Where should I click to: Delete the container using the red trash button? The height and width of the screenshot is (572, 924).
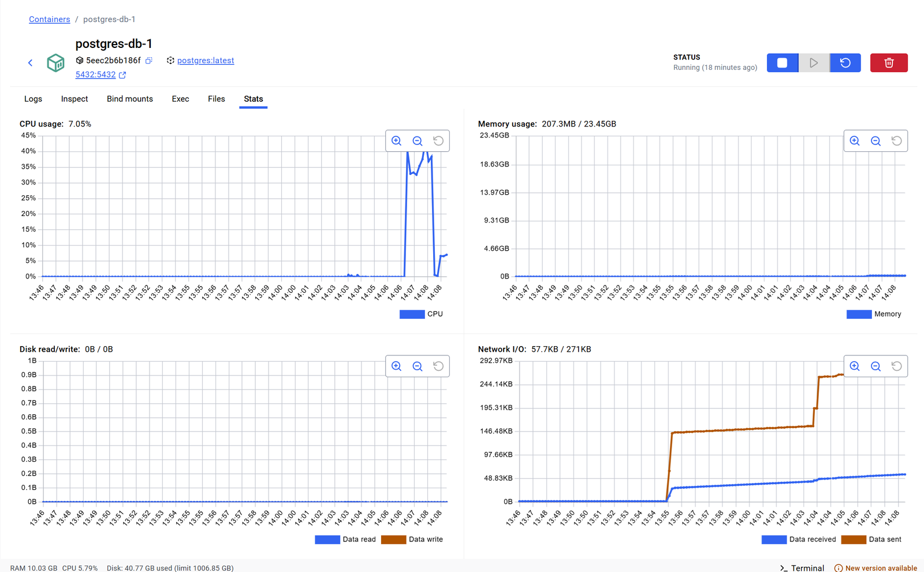tap(888, 63)
